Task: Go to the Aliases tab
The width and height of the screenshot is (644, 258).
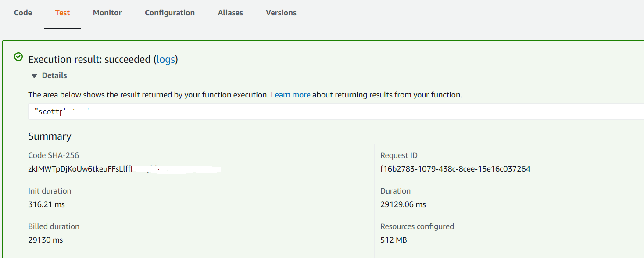Action: tap(230, 13)
